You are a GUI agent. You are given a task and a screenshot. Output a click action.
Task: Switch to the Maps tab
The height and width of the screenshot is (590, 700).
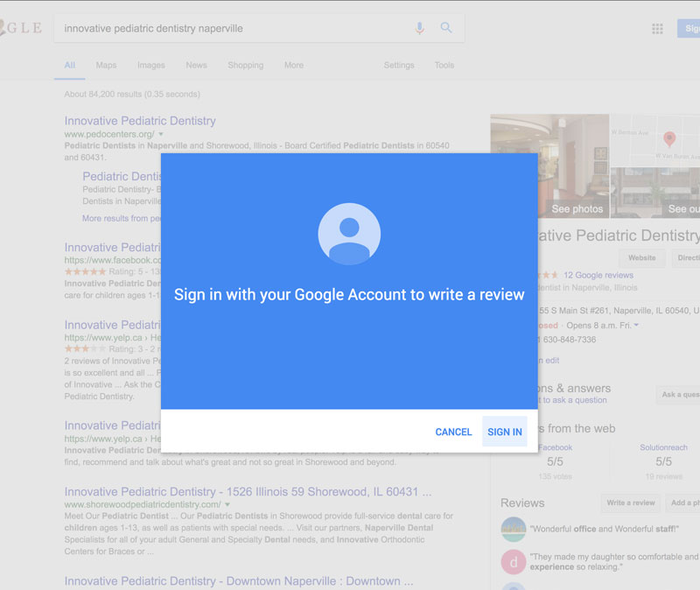coord(106,65)
